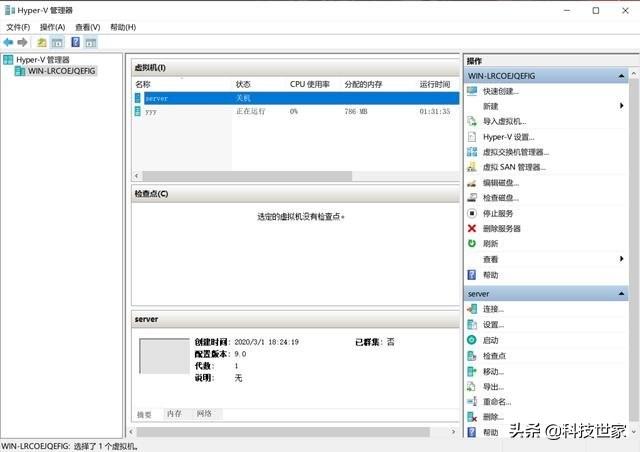Click the Show/Hide Console Tree toolbar icon

point(57,42)
